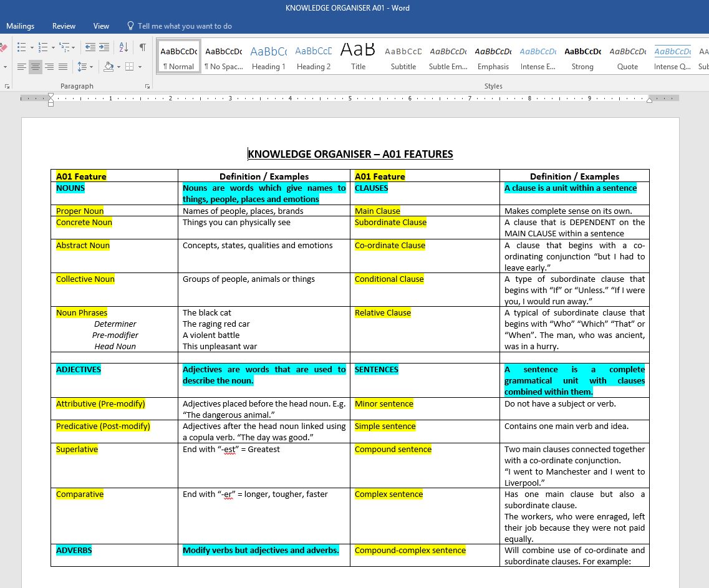This screenshot has height=588, width=709.
Task: Align text right
Action: pos(49,67)
